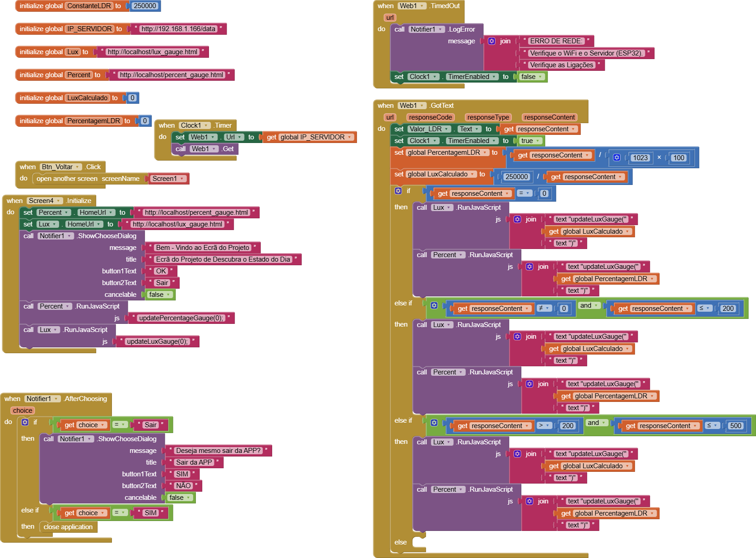The image size is (756, 558).
Task: Click join gear in Percent.RunJavaScript after the '≤ 500' check
Action: [529, 501]
